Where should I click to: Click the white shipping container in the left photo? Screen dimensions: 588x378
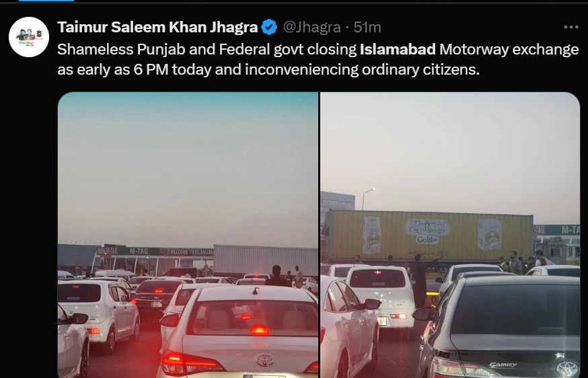pos(266,260)
